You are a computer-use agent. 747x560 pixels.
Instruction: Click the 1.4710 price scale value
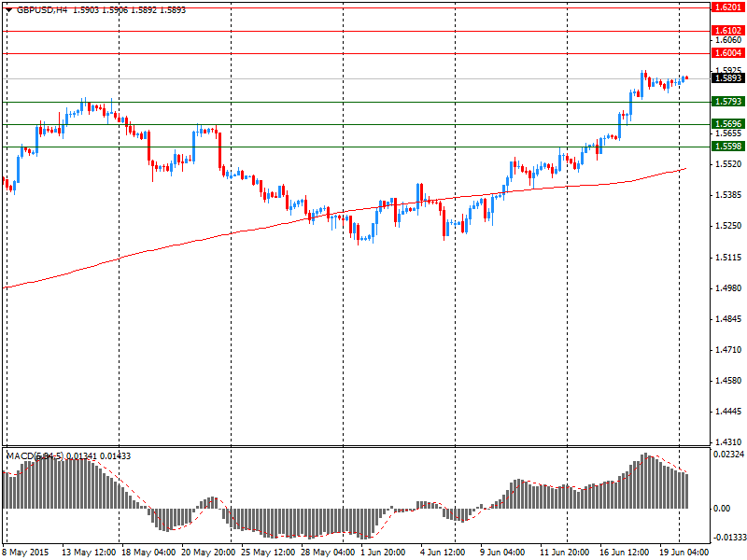click(728, 349)
